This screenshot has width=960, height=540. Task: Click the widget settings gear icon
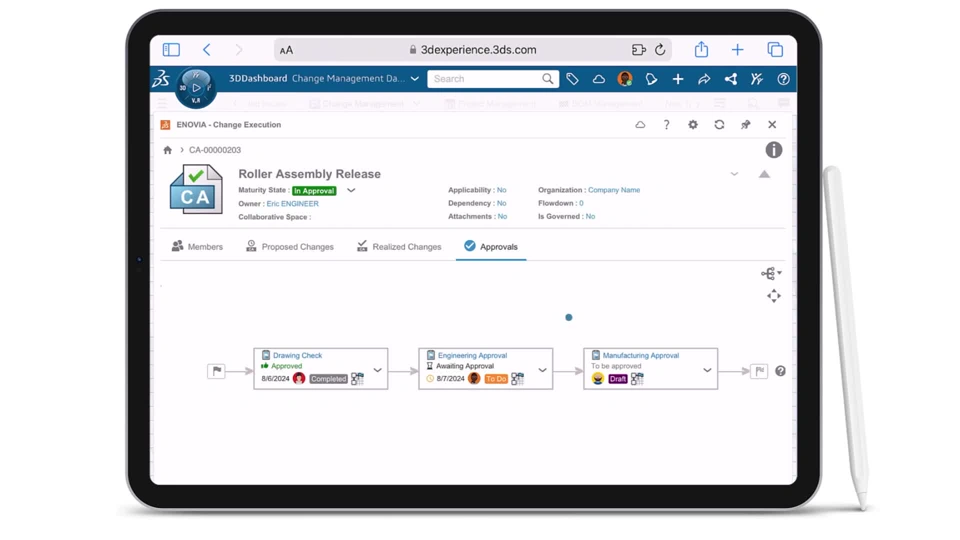tap(692, 125)
